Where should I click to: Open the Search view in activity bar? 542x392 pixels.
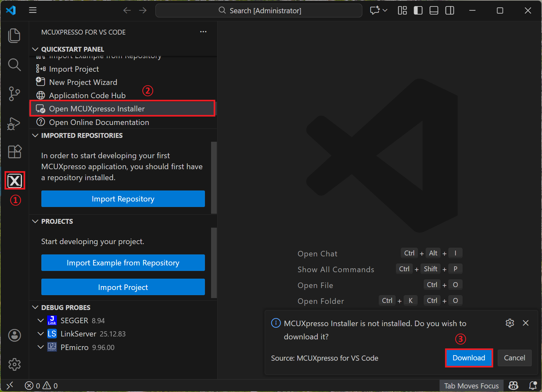14,65
